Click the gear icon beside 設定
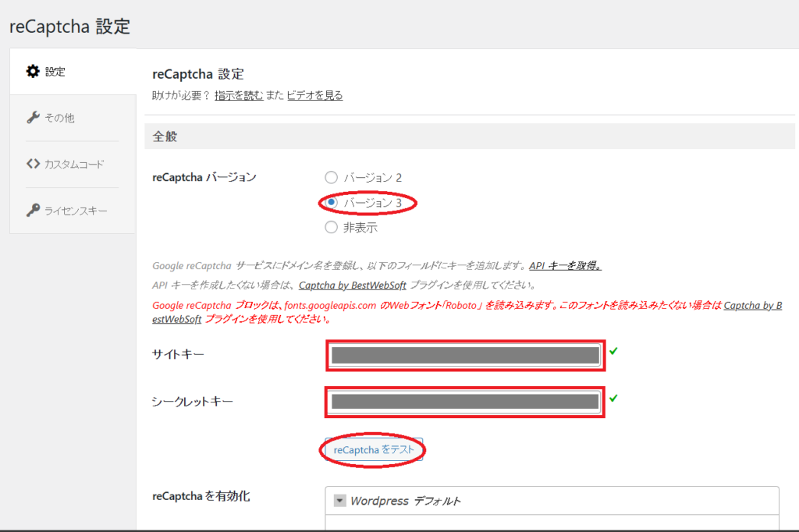 point(33,72)
